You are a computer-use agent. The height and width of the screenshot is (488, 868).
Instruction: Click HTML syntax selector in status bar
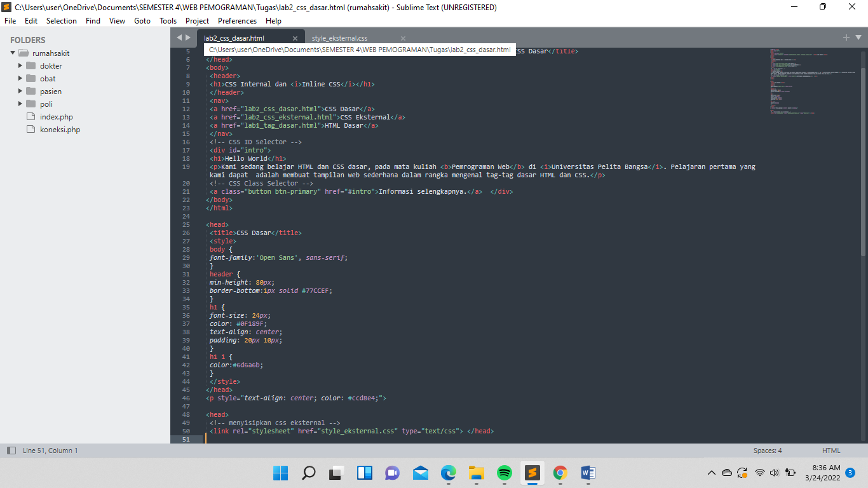(831, 451)
